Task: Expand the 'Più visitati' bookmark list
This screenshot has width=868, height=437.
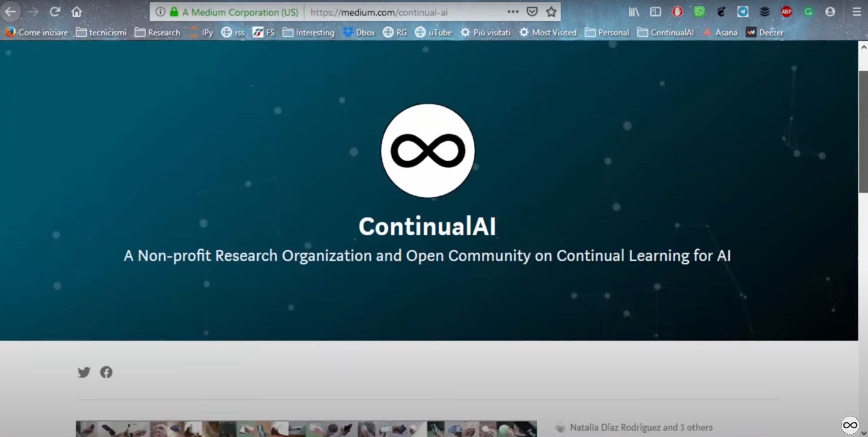Action: (485, 32)
